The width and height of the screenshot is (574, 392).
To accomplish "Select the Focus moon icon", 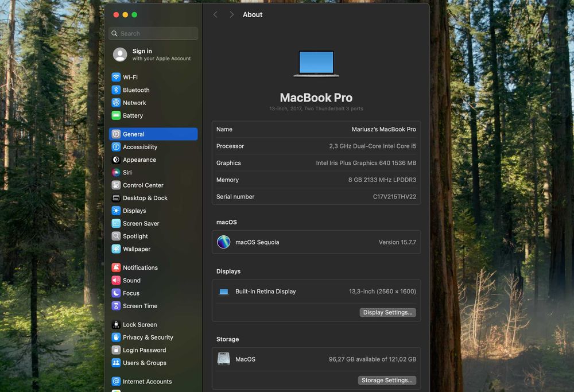I will [x=116, y=293].
